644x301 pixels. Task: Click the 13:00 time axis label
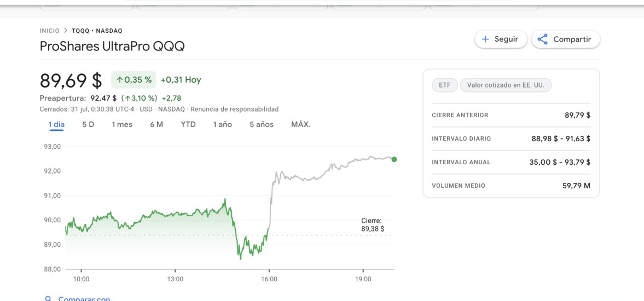pos(175,279)
